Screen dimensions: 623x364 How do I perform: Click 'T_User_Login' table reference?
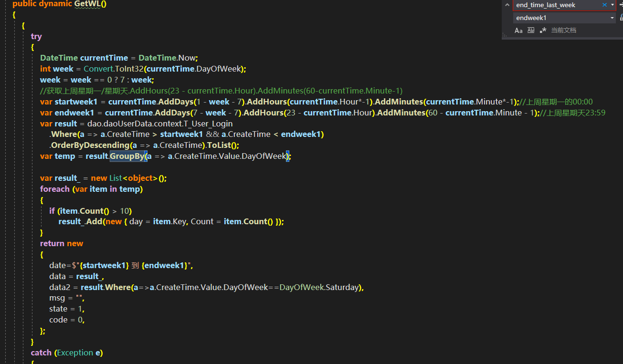(208, 124)
